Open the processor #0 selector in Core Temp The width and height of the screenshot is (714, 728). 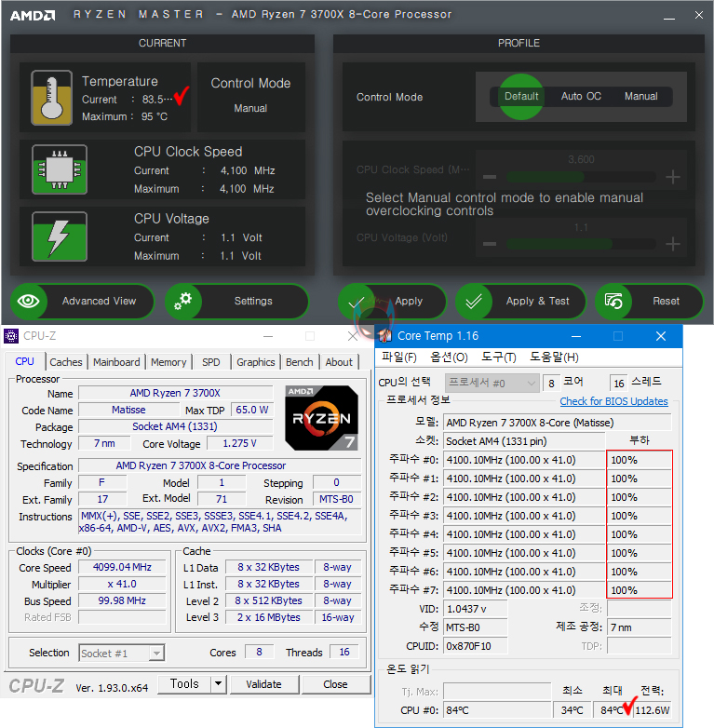[x=492, y=383]
